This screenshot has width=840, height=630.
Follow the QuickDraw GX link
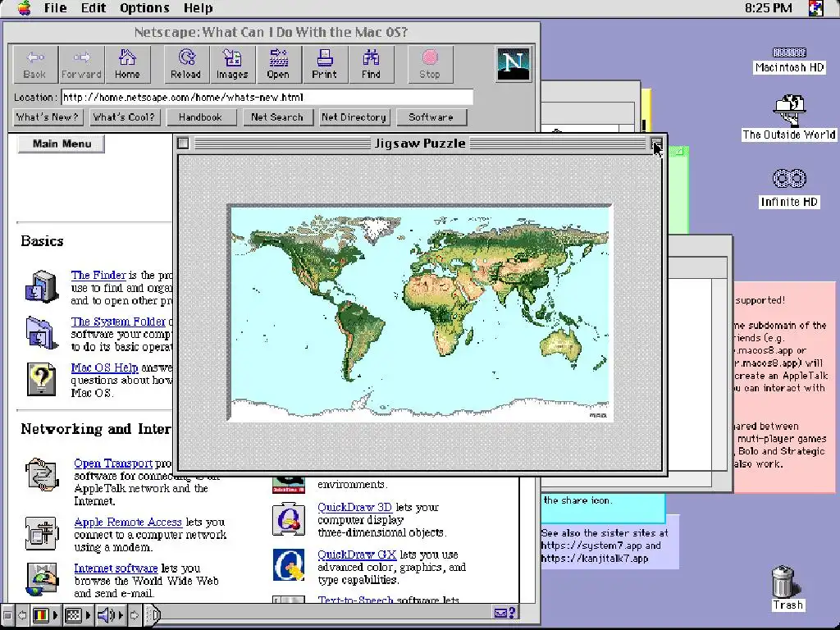[357, 555]
